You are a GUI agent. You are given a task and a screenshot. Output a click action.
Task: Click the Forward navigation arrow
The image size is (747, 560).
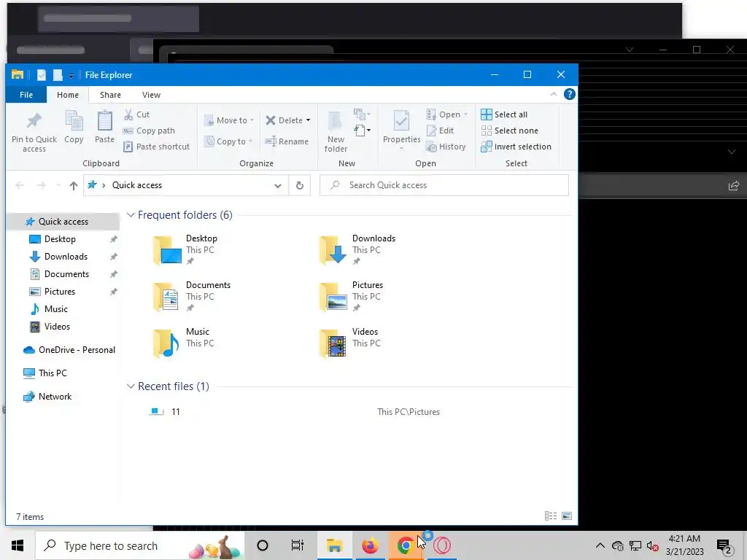(x=42, y=185)
